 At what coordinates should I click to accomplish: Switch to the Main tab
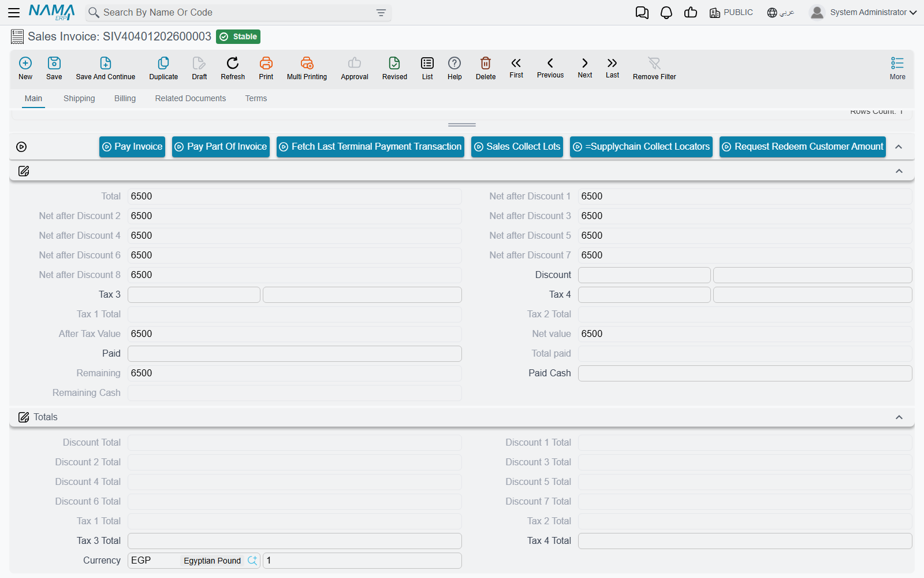(x=33, y=99)
